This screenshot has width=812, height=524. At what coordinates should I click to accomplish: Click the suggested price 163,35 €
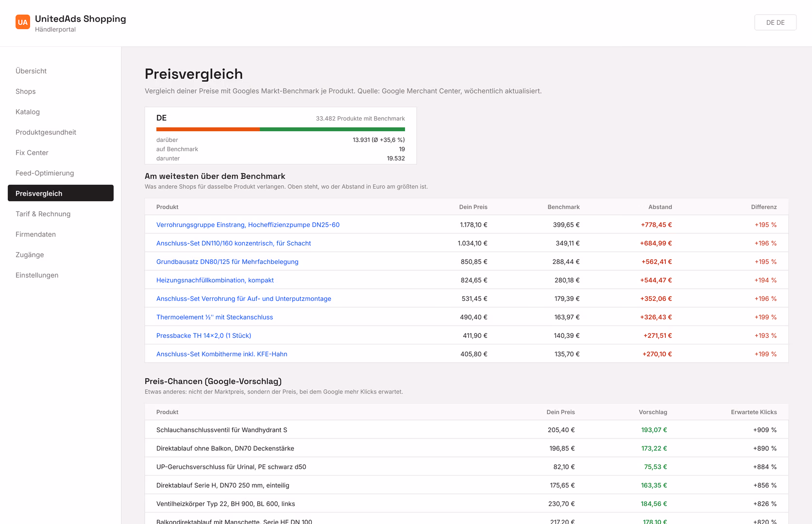point(654,485)
